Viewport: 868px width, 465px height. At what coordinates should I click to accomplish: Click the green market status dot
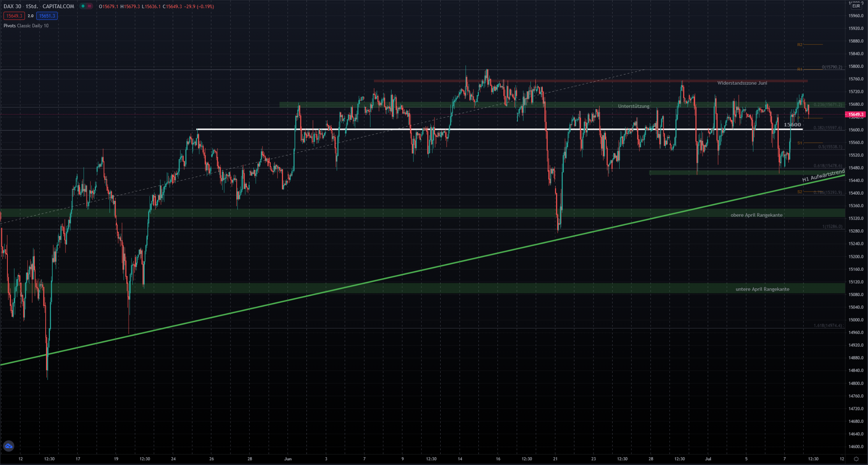[x=83, y=6]
